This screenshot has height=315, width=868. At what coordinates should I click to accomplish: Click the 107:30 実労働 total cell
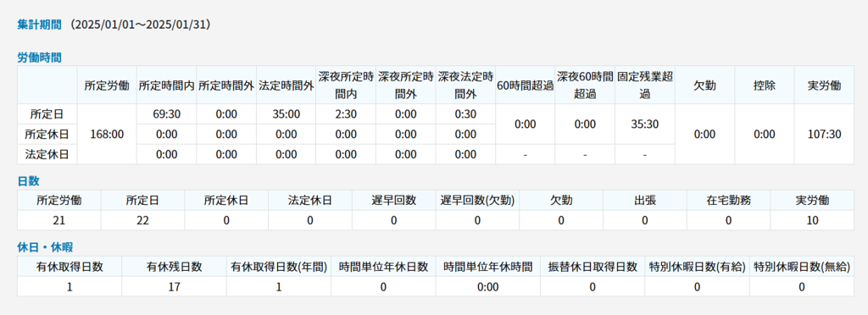(x=824, y=135)
